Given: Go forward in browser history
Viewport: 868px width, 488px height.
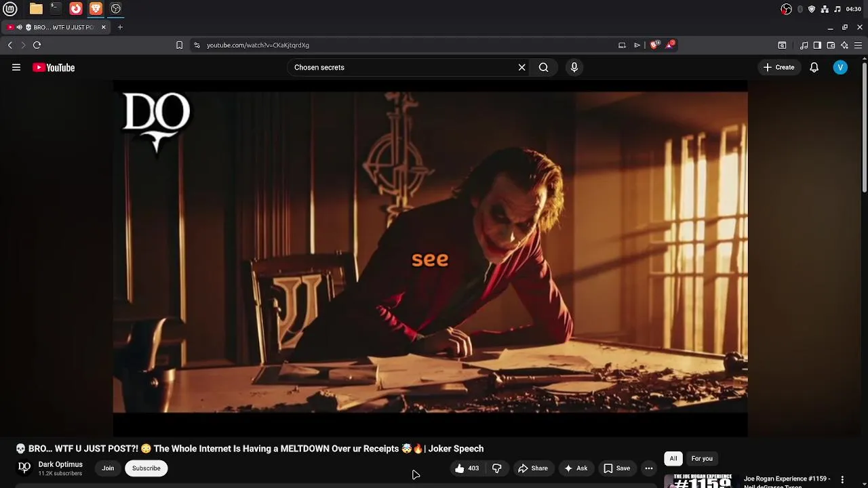Looking at the screenshot, I should [x=23, y=45].
